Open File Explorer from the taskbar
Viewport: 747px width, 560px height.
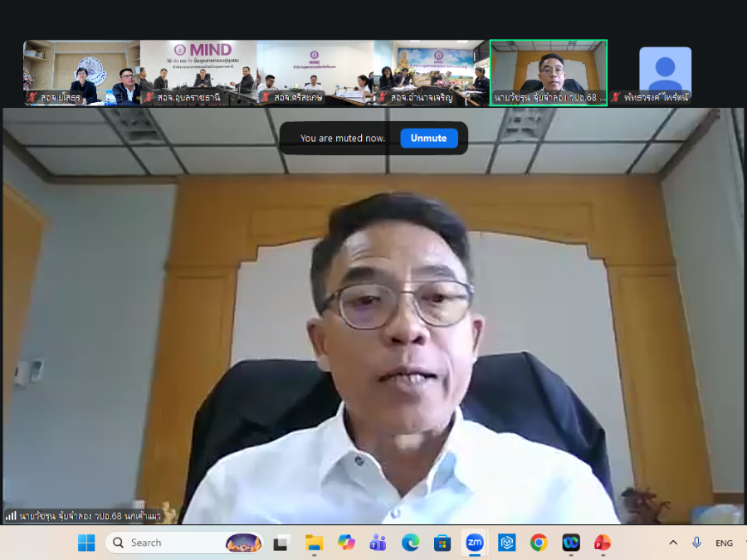[x=314, y=543]
